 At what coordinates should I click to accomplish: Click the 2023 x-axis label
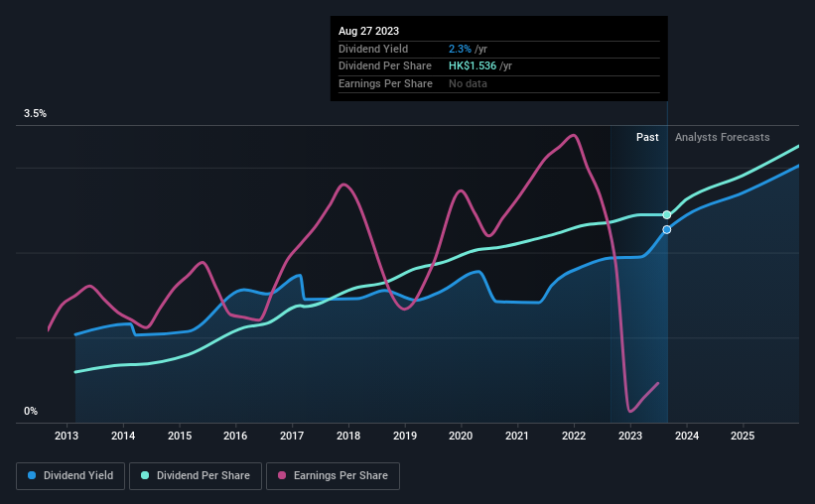(x=630, y=436)
